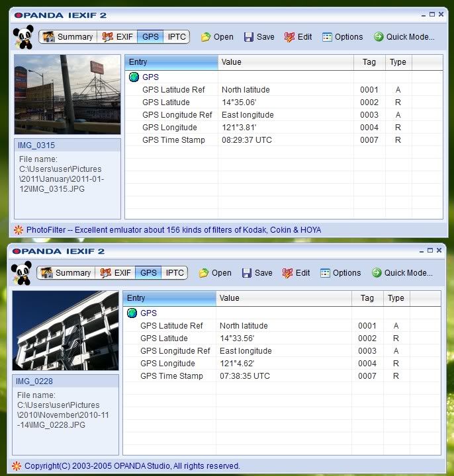Click the GPS group row in top window
This screenshot has width=454, height=476.
[284, 77]
